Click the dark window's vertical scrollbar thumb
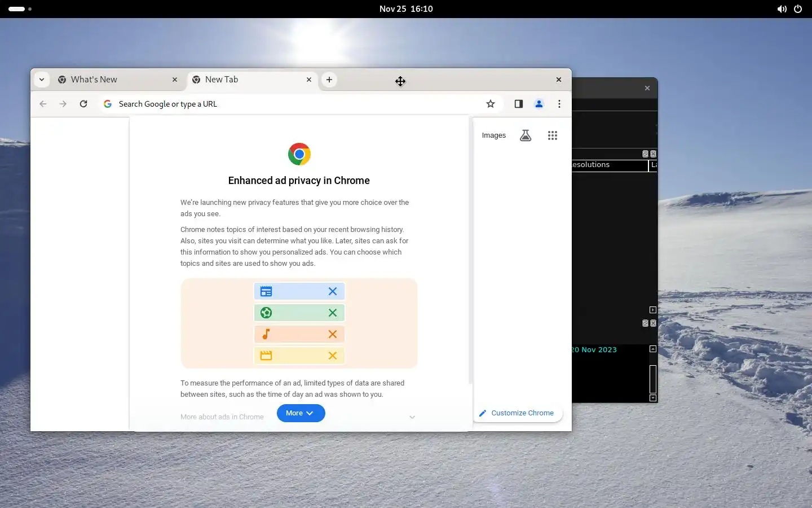 pyautogui.click(x=653, y=379)
